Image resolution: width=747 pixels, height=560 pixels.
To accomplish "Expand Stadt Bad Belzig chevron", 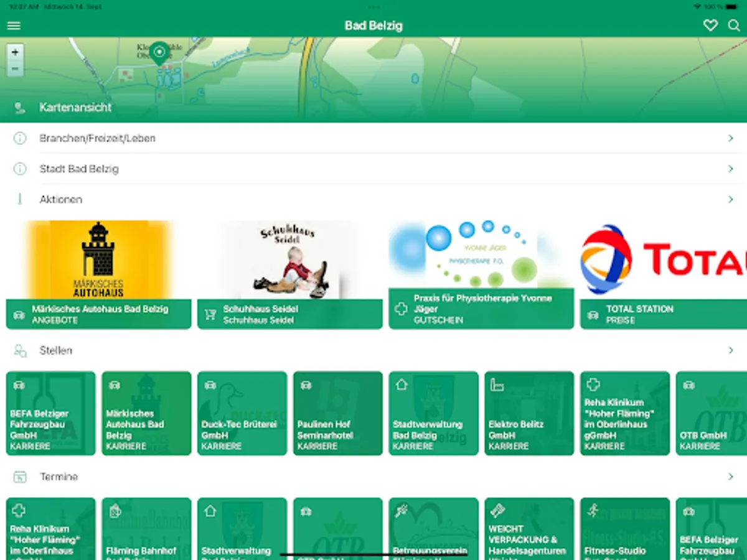I will coord(731,169).
